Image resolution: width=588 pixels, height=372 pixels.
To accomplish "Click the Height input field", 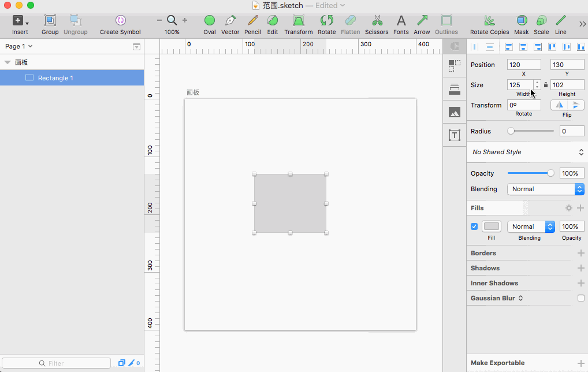I will click(x=567, y=85).
